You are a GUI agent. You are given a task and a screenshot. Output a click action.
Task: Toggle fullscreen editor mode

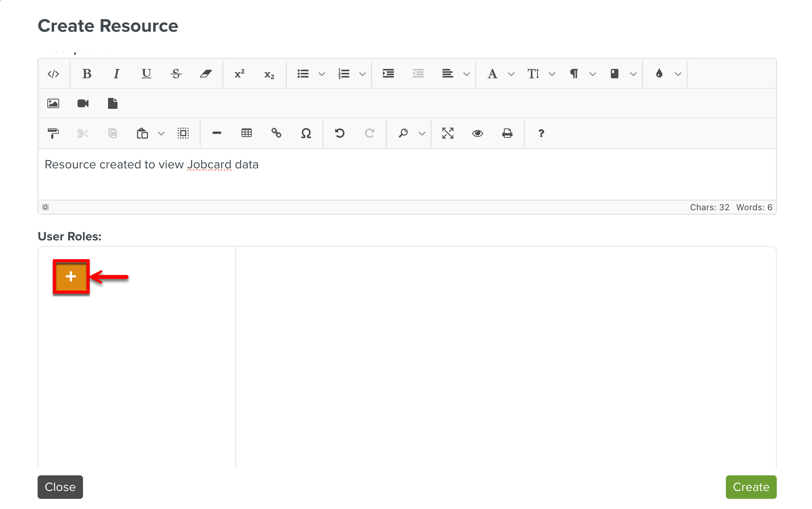point(448,133)
